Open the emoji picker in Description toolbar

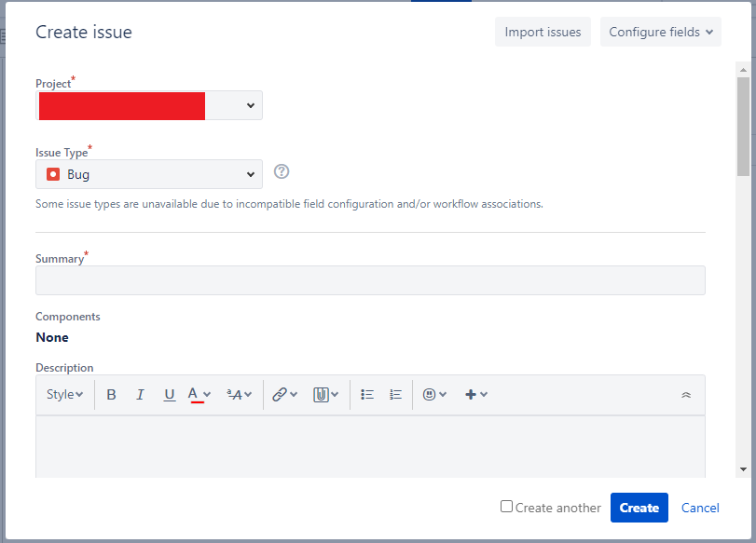tap(432, 394)
